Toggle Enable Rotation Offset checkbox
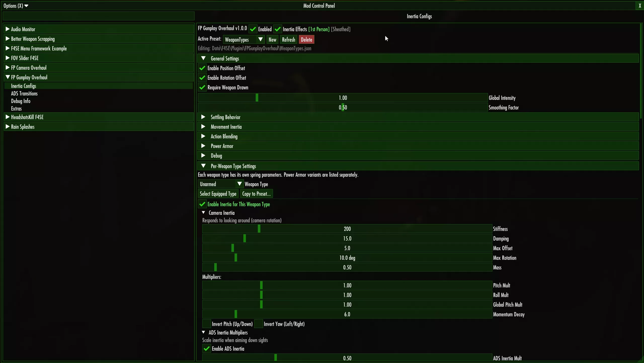 202,78
